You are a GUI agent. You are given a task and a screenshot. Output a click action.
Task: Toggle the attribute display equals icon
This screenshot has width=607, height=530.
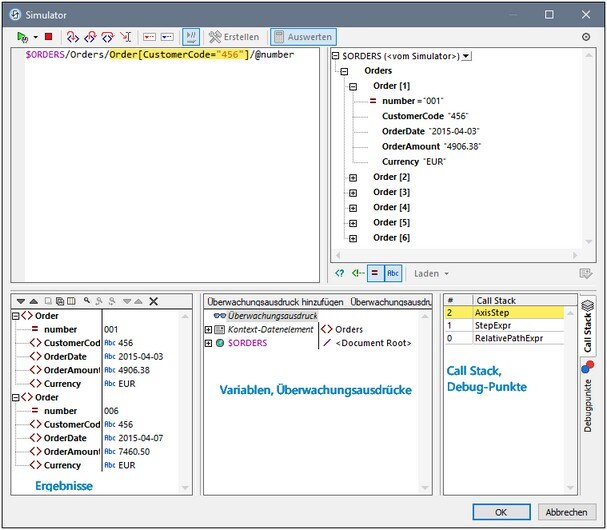(x=374, y=273)
